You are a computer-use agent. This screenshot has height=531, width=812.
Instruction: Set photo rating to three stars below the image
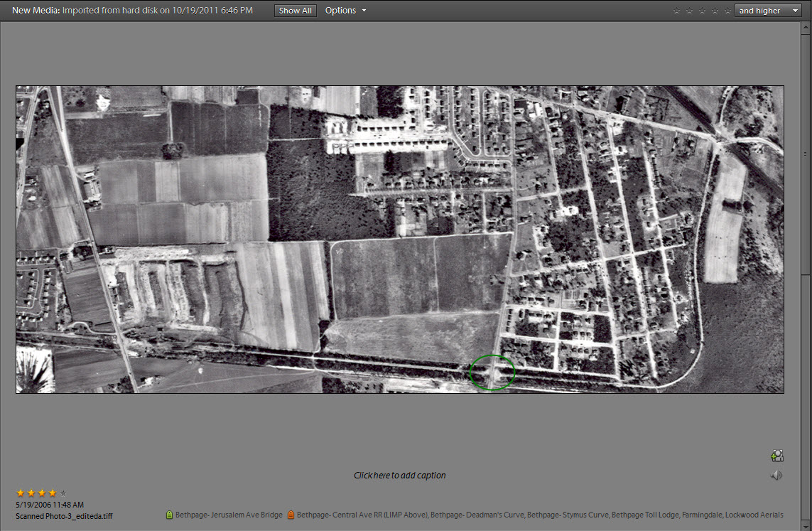pyautogui.click(x=41, y=493)
